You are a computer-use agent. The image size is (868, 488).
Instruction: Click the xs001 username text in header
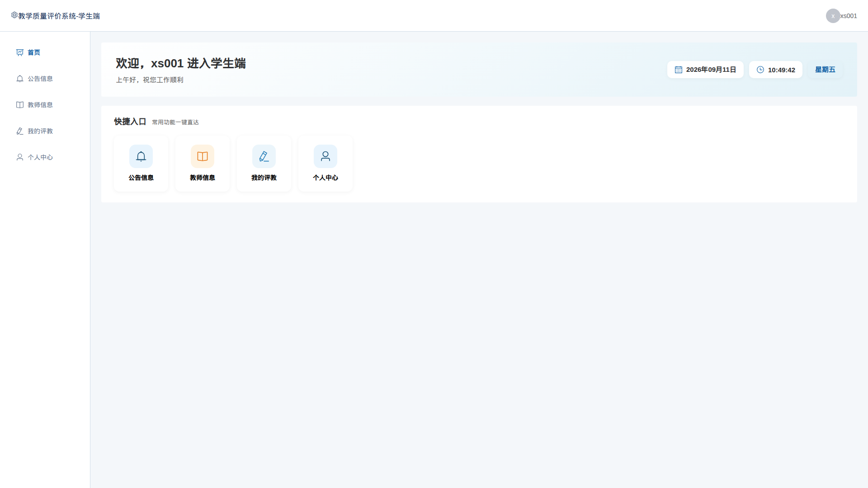[x=849, y=16]
